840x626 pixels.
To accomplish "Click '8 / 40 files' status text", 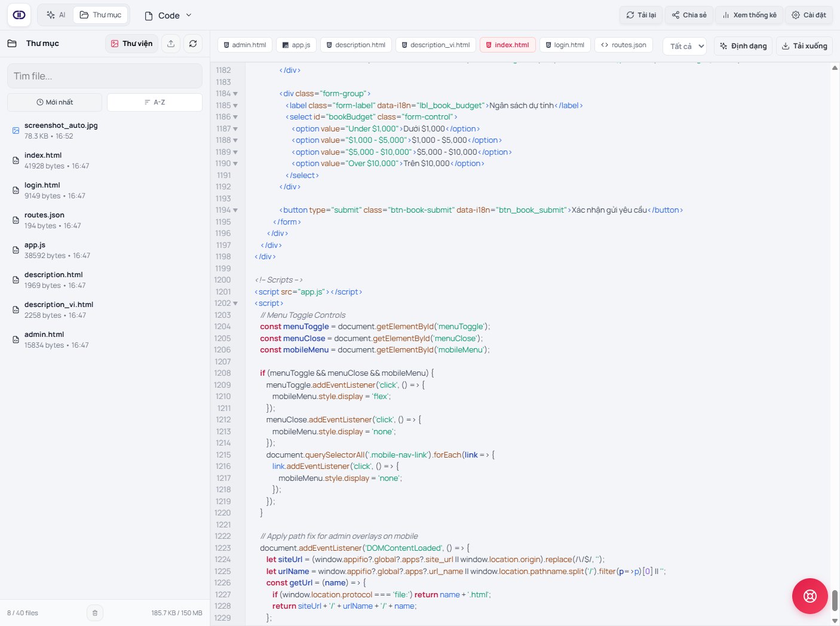I will tap(23, 613).
